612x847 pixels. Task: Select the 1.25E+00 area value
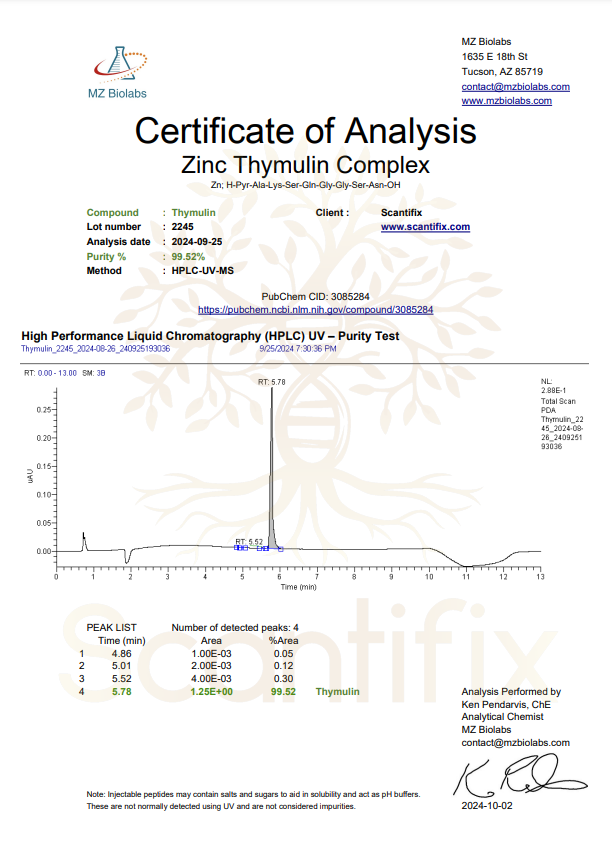tap(211, 692)
